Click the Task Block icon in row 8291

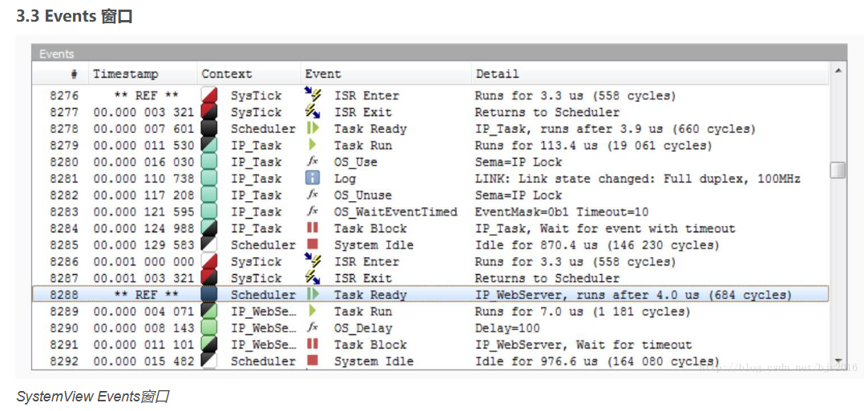coord(313,344)
